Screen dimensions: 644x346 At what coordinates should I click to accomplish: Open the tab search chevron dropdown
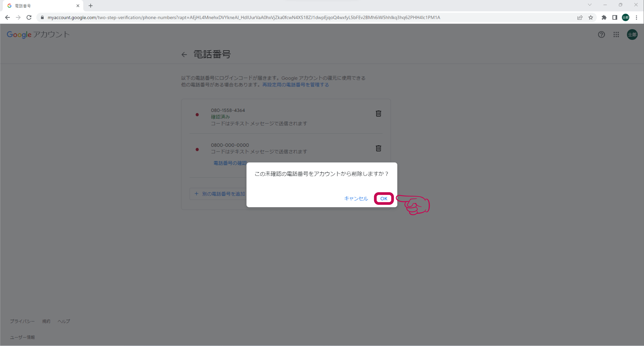[x=590, y=5]
